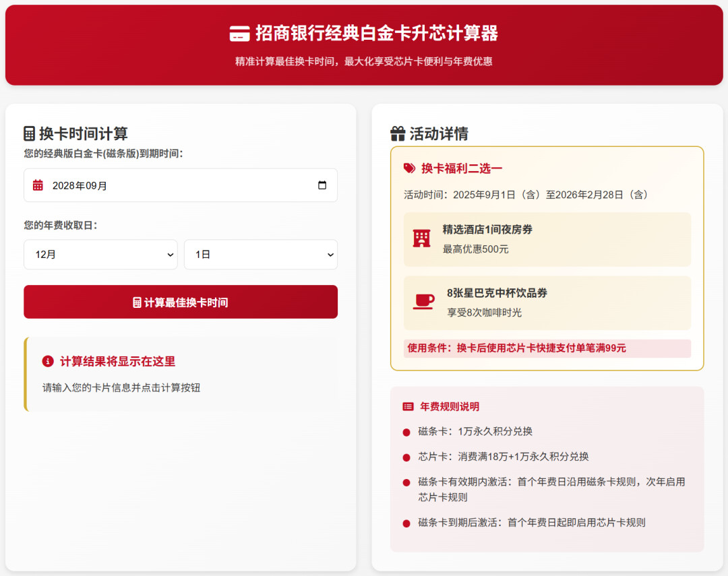
Task: Click the info icon beside 计算结果将显示在这里
Action: pos(48,362)
